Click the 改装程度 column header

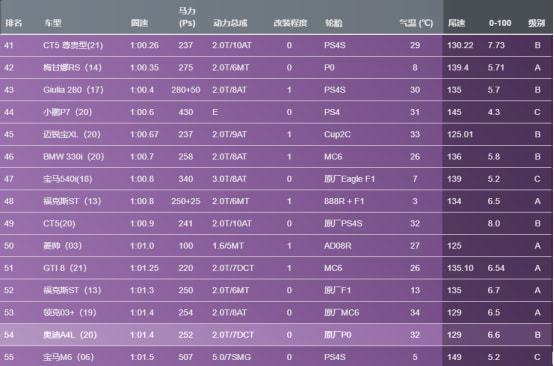(x=290, y=23)
